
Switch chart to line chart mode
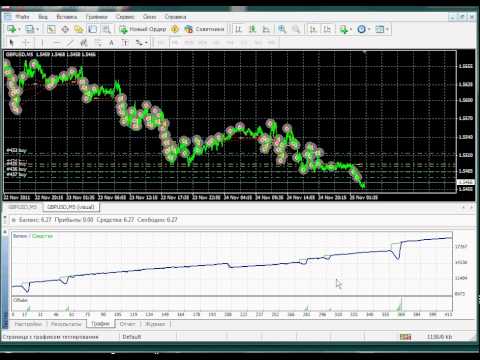click(266, 29)
